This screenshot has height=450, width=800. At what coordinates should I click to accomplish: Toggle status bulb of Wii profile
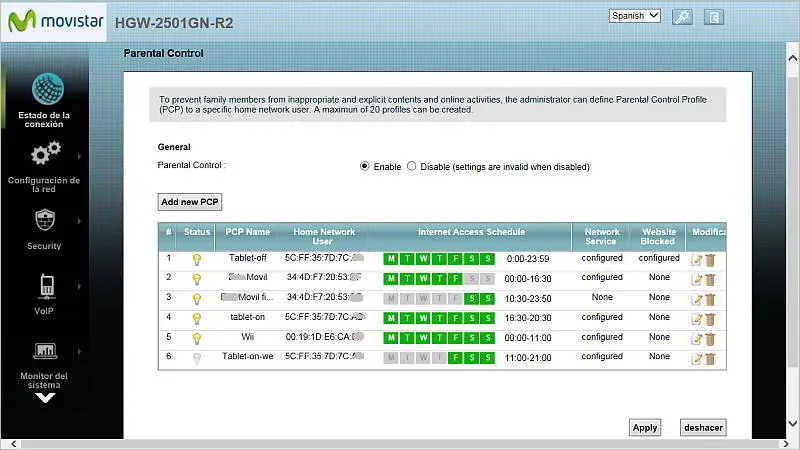click(197, 339)
